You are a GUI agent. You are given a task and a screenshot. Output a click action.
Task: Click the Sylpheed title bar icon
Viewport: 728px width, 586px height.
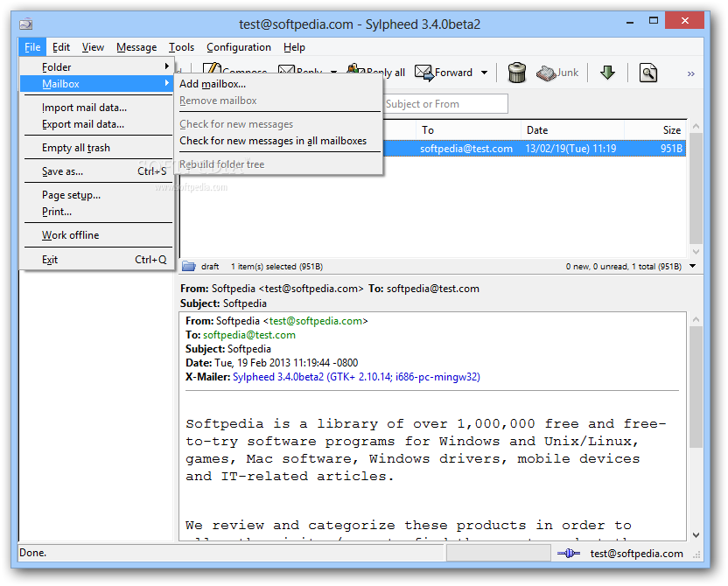pos(26,24)
